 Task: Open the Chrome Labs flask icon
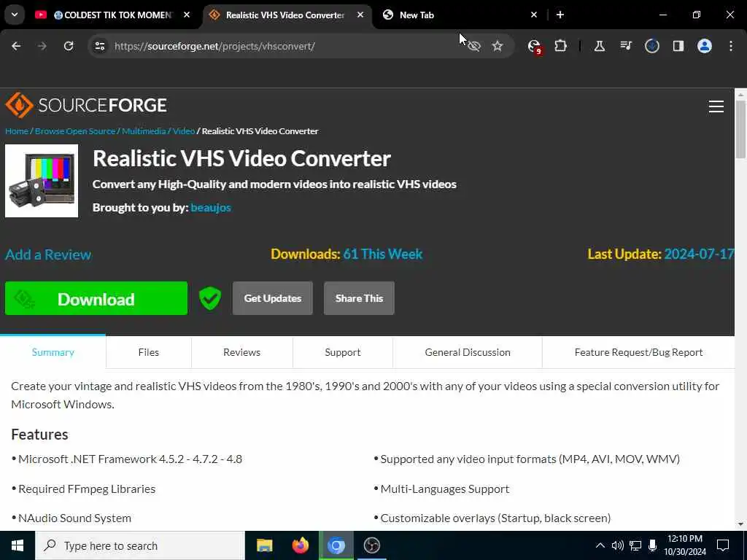pos(600,46)
